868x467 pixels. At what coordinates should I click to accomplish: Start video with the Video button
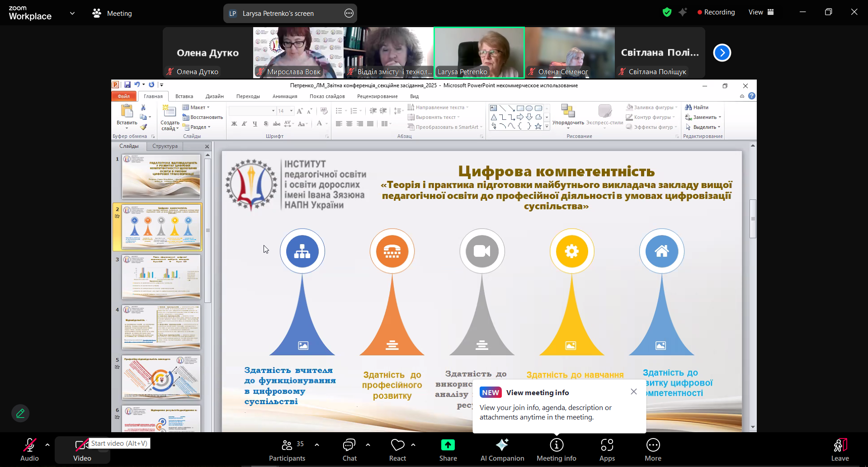click(82, 450)
